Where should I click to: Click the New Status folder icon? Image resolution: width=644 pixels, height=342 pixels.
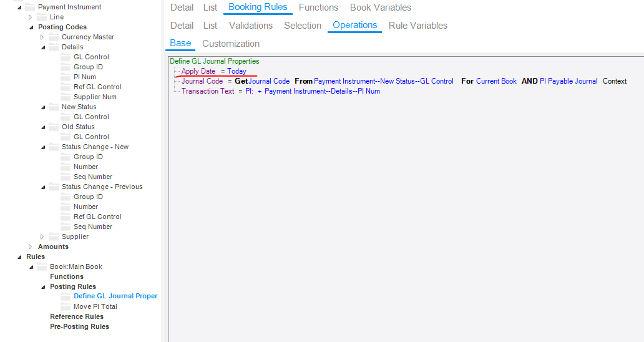(x=54, y=107)
